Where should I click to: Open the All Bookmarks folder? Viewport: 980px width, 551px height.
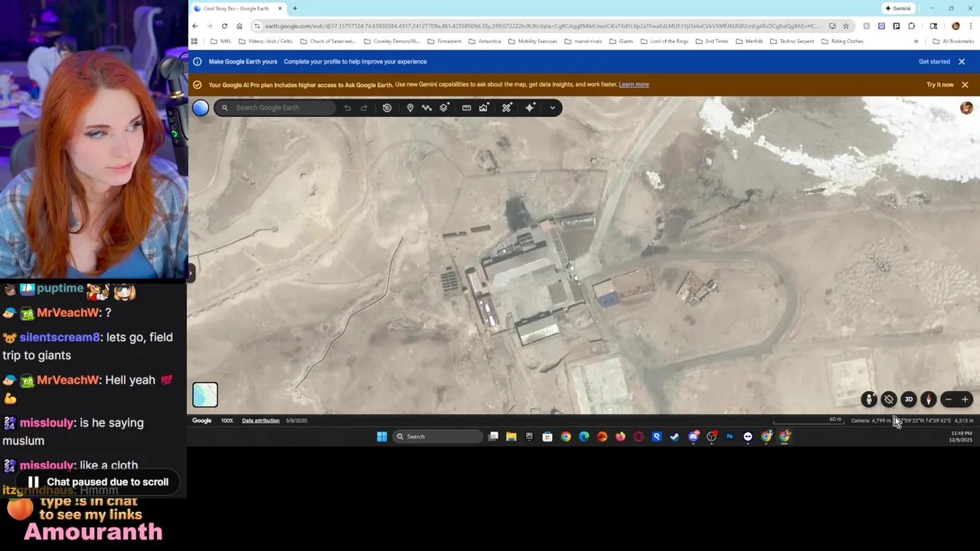point(953,41)
